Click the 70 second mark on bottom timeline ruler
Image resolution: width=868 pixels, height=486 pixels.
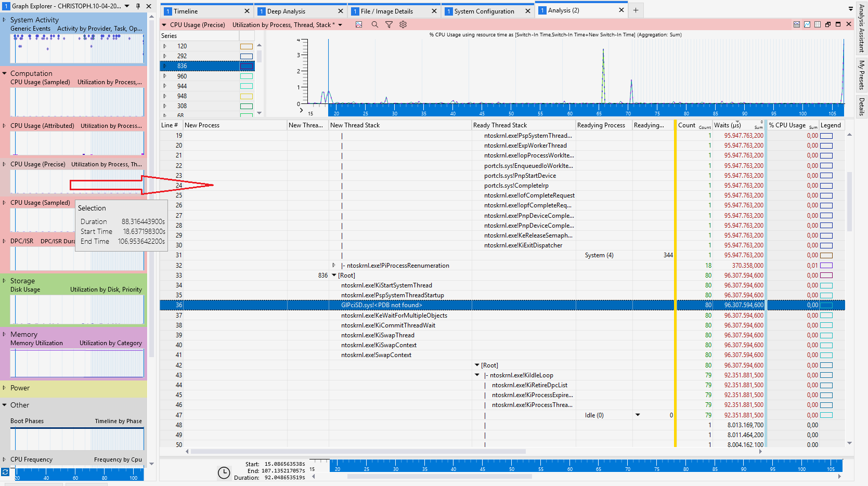point(628,469)
